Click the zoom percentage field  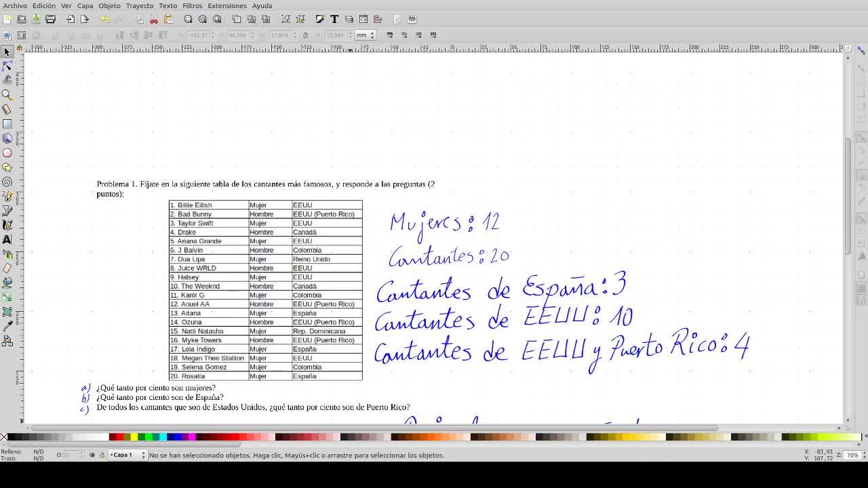click(852, 455)
